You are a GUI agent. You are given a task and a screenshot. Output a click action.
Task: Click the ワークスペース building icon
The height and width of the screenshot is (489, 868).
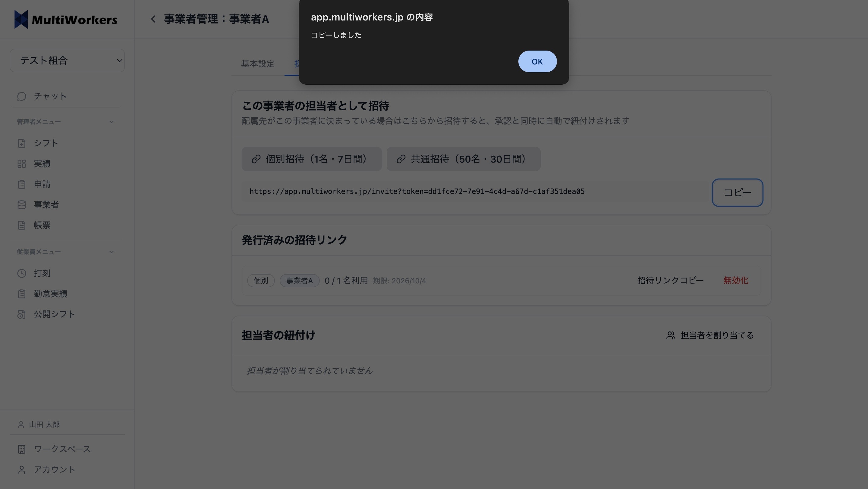(x=22, y=449)
